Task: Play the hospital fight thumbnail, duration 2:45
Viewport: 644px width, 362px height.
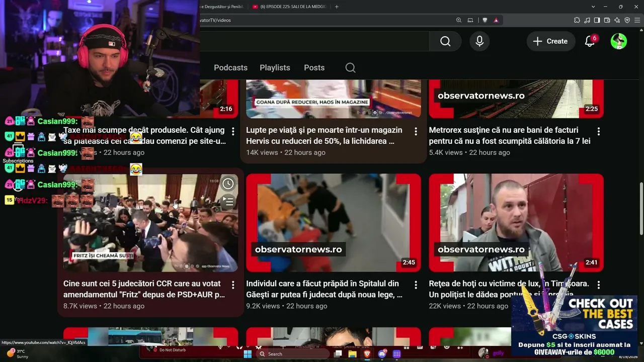Action: click(x=333, y=223)
